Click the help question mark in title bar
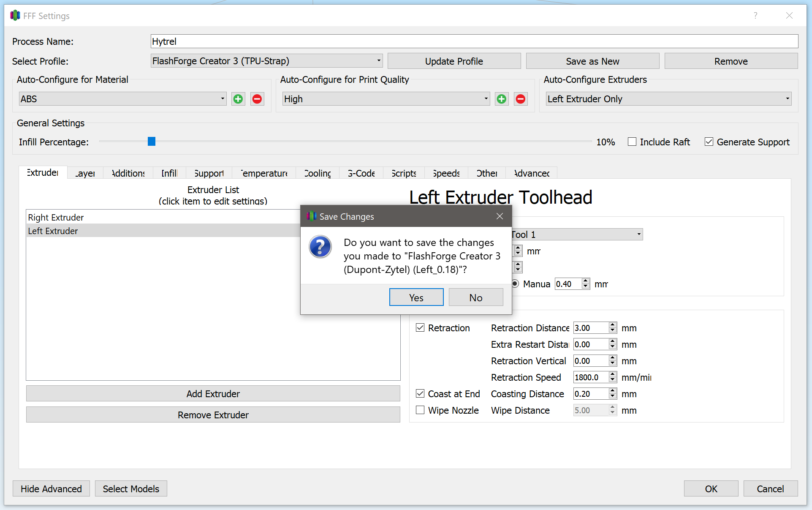Screen dimensions: 812x510 tap(755, 16)
